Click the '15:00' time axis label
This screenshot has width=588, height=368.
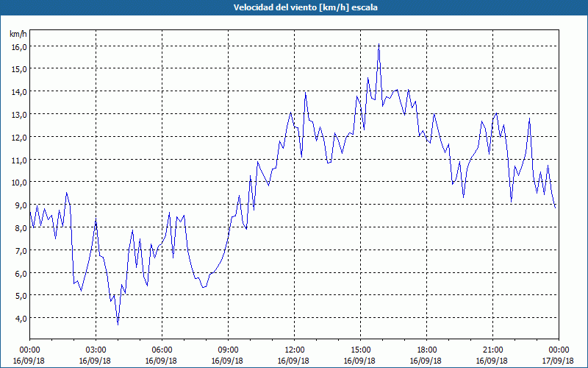point(359,350)
